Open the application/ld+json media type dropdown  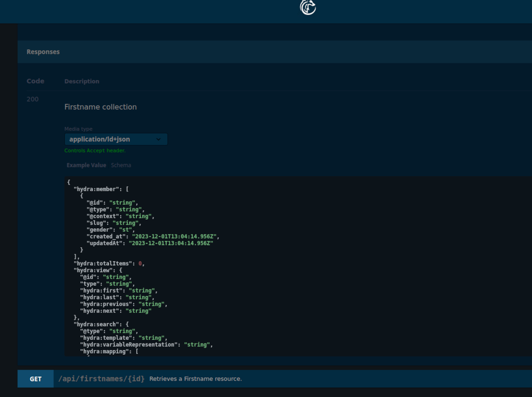click(116, 139)
